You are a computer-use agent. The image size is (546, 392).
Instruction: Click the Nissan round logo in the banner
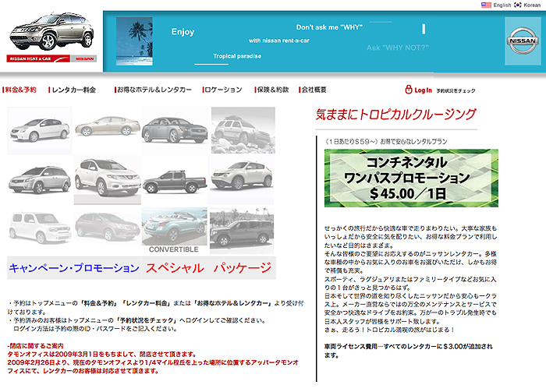tap(523, 41)
